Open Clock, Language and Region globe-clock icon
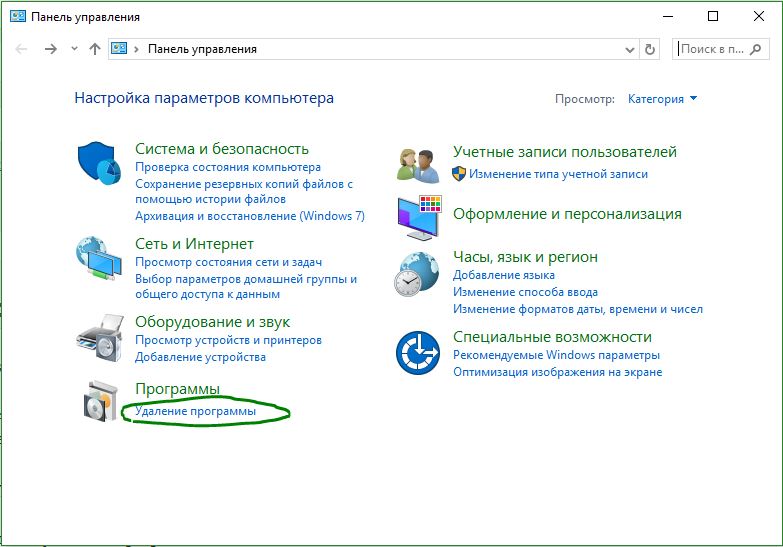This screenshot has width=783, height=547. pyautogui.click(x=417, y=274)
